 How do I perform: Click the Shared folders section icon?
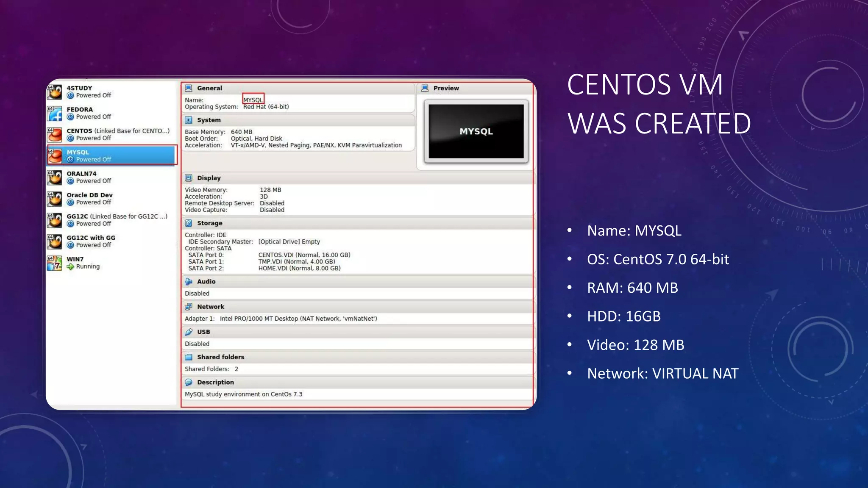pyautogui.click(x=189, y=357)
